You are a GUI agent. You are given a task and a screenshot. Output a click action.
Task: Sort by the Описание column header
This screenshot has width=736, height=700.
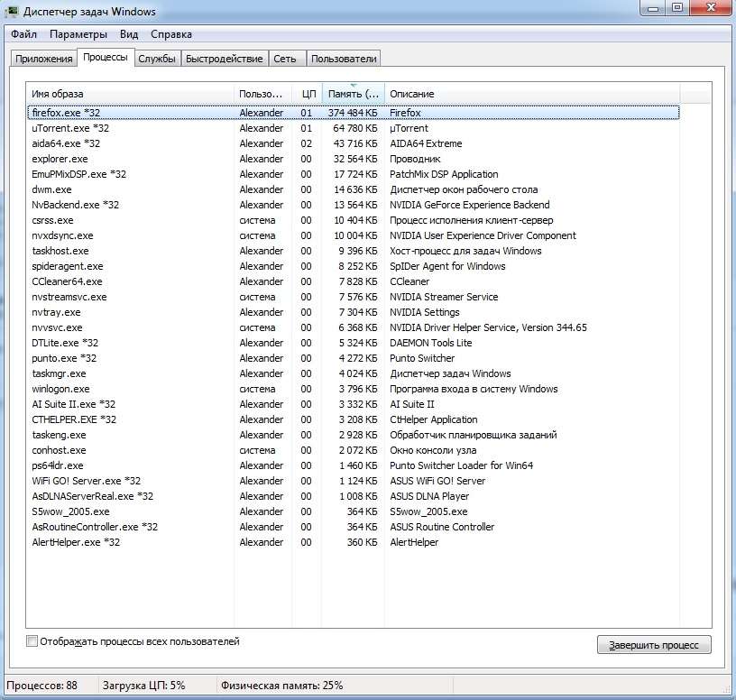(532, 94)
